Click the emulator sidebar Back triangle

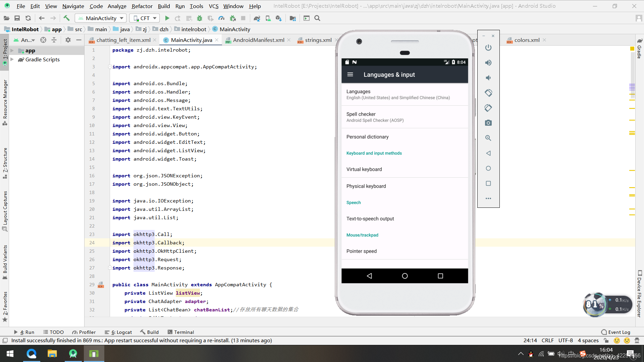click(488, 153)
